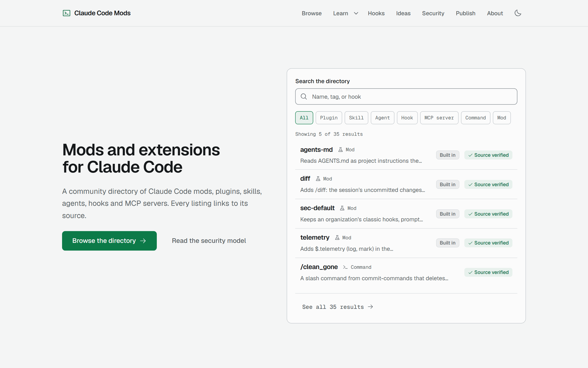Click the Source verified checkmark on telemetry

click(470, 243)
